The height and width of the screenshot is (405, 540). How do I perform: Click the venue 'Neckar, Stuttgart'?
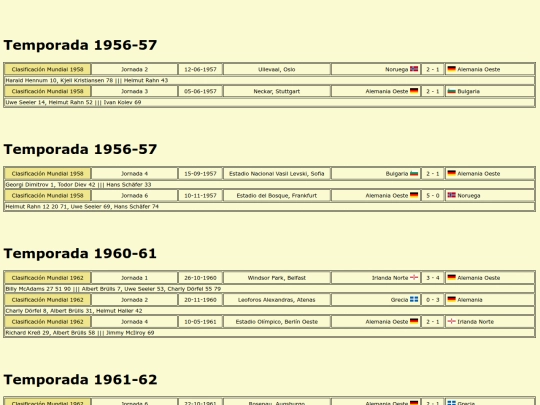pyautogui.click(x=277, y=91)
